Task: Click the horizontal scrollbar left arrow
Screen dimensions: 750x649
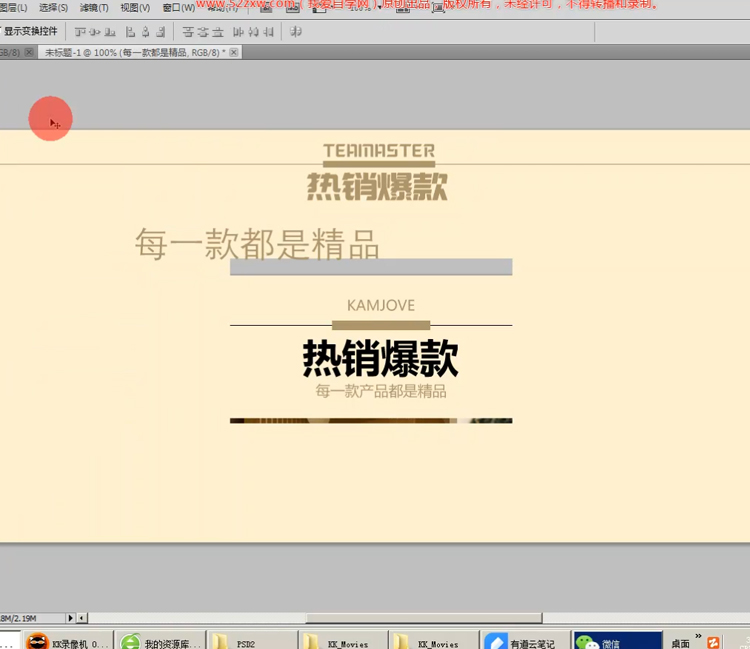Action: [x=82, y=618]
